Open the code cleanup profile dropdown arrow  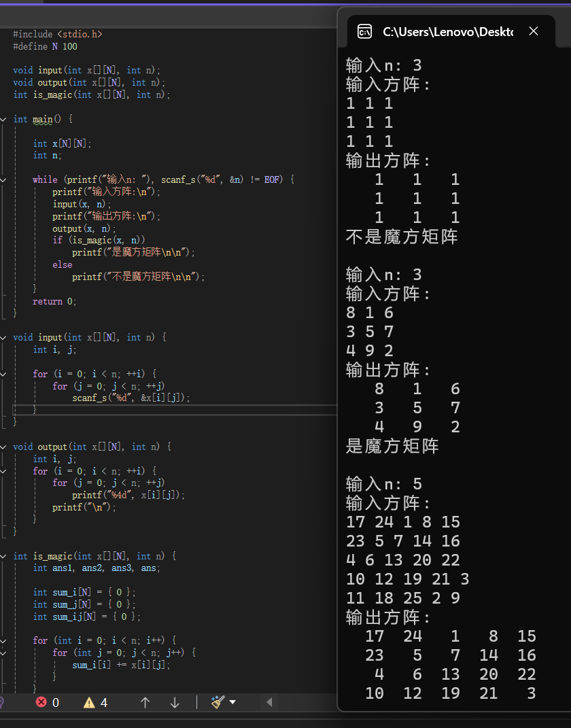(232, 702)
